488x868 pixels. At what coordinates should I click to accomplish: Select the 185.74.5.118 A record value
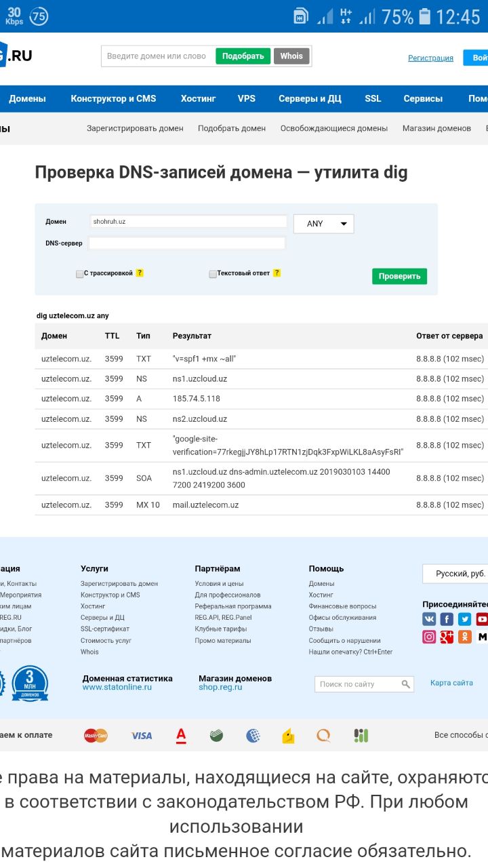[197, 399]
